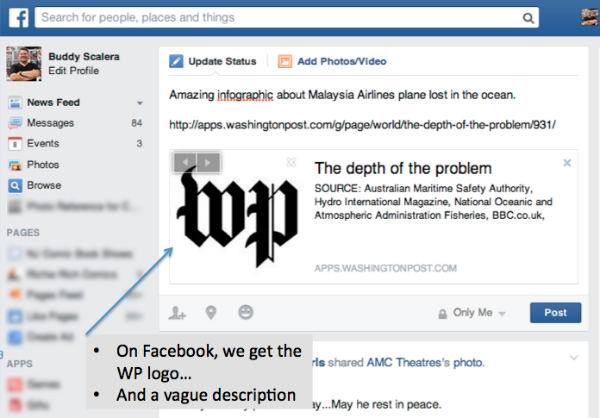Click the Photos icon
600x418 pixels.
coord(15,165)
